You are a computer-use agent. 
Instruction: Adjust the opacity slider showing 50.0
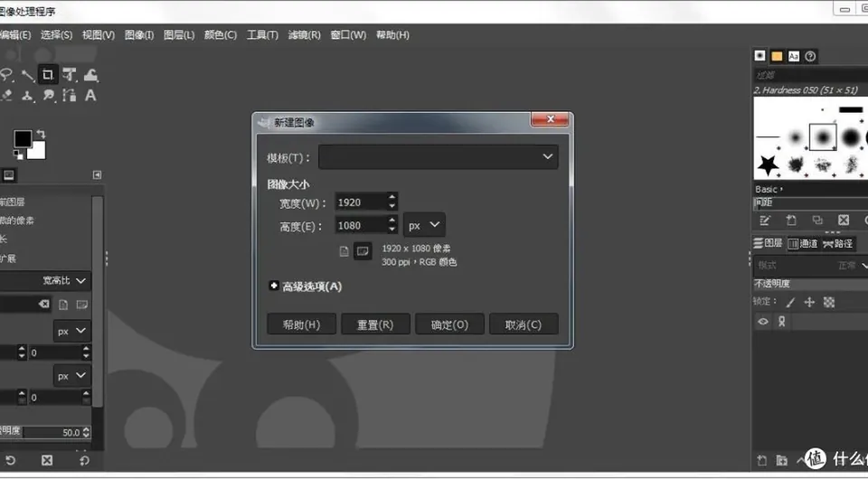point(45,432)
